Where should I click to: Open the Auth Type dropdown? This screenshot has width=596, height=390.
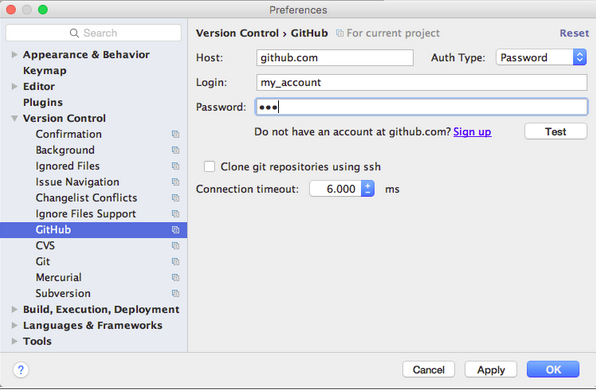coord(541,58)
